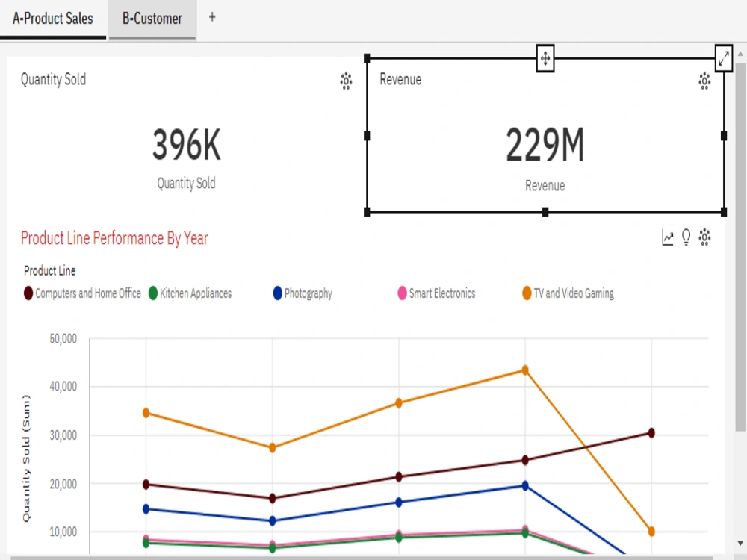Click the diagonal resize icon on the Revenue widget

722,59
